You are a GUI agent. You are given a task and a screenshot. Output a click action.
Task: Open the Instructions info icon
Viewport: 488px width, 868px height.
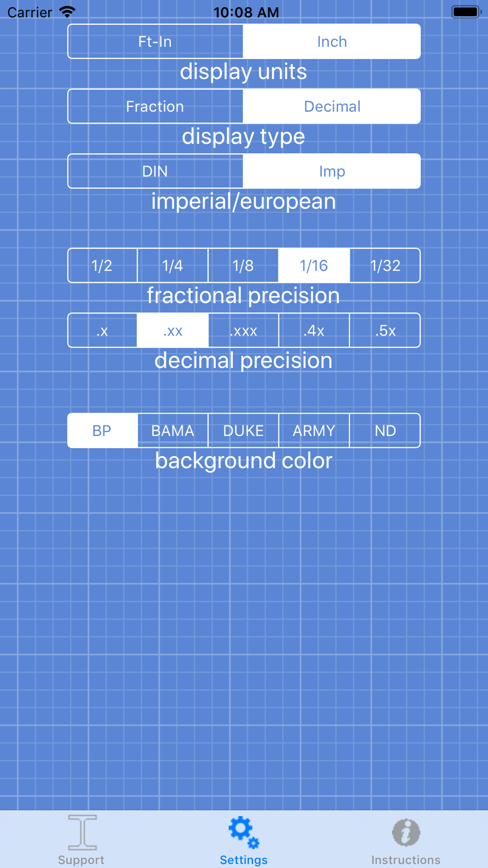click(x=406, y=832)
